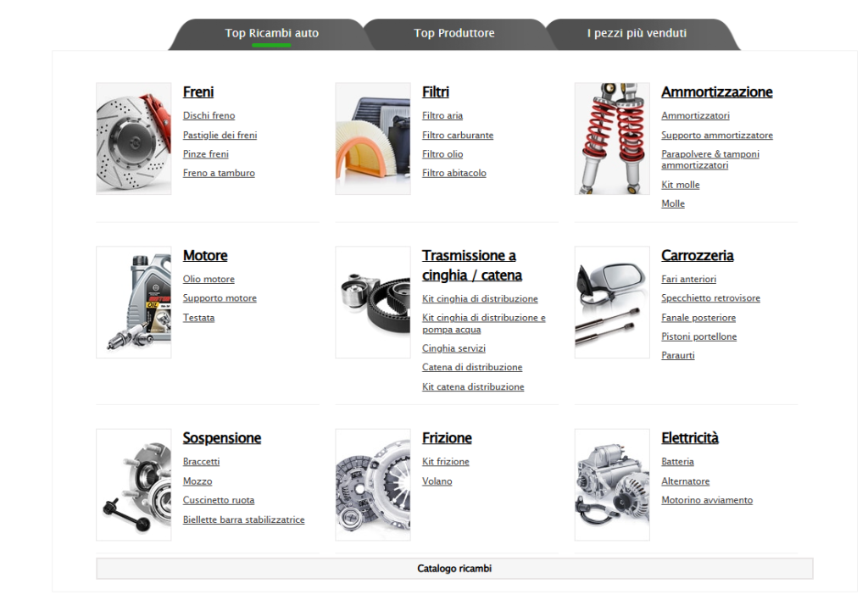Select the Molle link
This screenshot has width=868, height=600.
click(x=672, y=203)
